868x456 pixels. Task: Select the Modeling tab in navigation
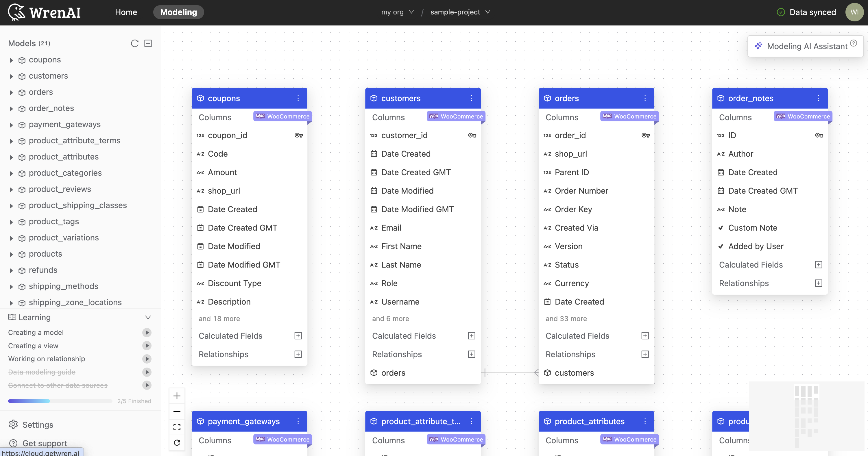(x=178, y=12)
